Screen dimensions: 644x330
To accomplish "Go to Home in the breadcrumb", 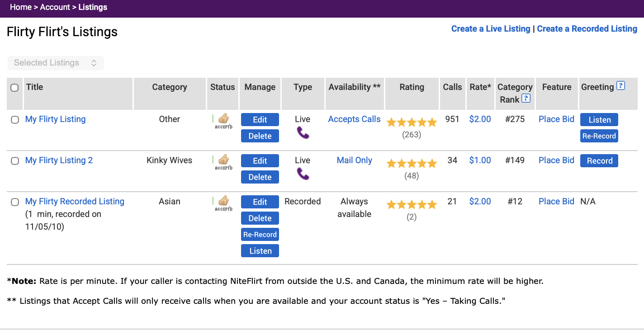I will tap(21, 7).
